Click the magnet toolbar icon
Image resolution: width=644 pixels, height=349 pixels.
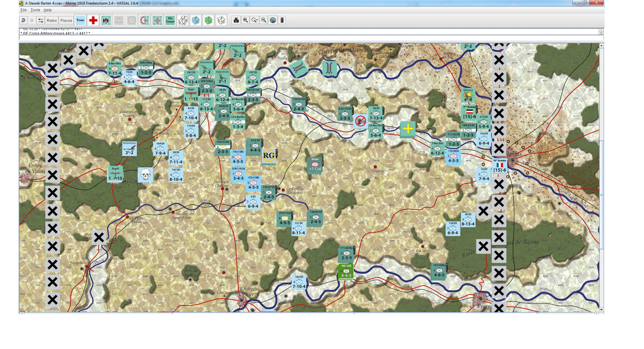pos(144,21)
